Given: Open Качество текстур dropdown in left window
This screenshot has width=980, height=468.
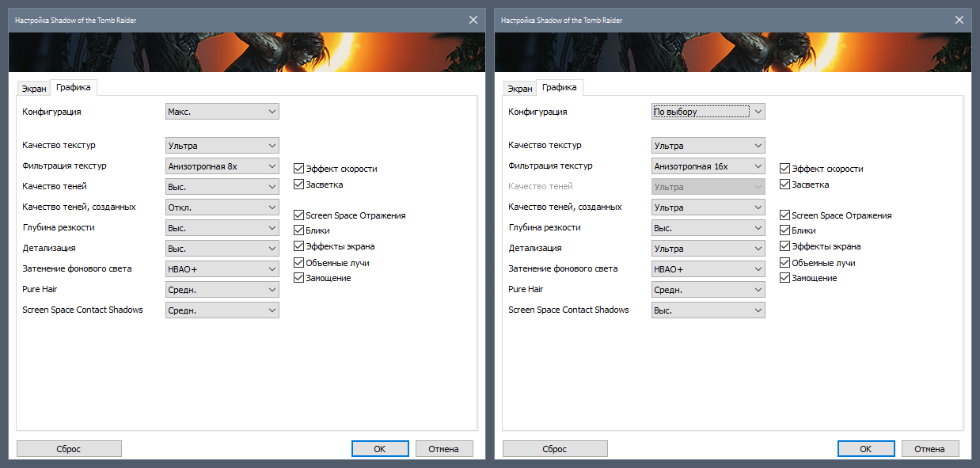Looking at the screenshot, I should [x=222, y=146].
